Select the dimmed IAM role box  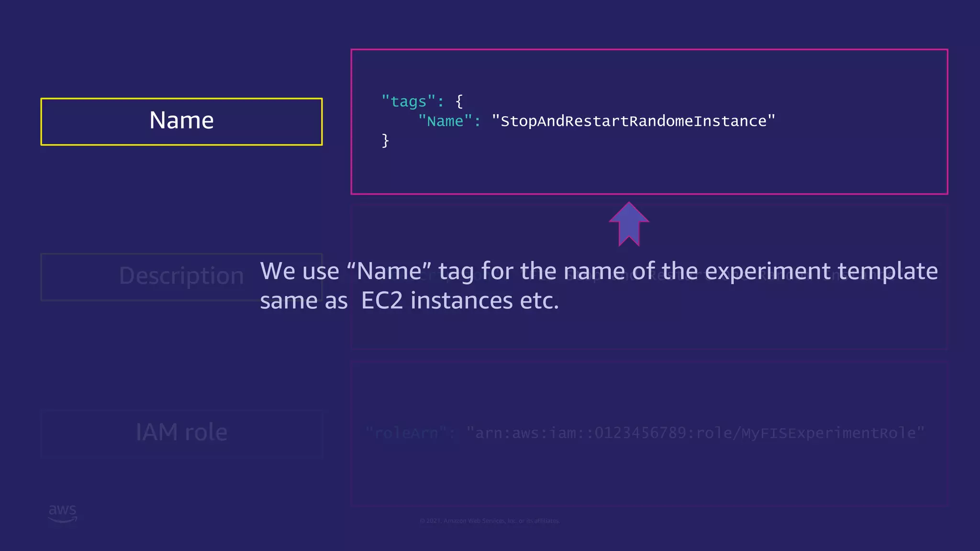(181, 433)
